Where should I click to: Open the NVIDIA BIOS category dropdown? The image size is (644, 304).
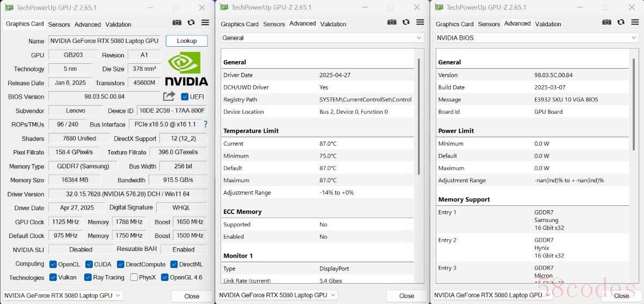537,38
